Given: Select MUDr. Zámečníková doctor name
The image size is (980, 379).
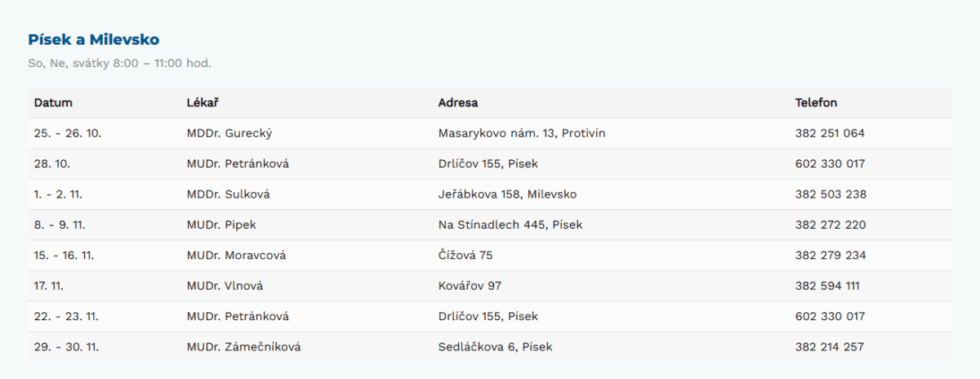Looking at the screenshot, I should [x=244, y=347].
